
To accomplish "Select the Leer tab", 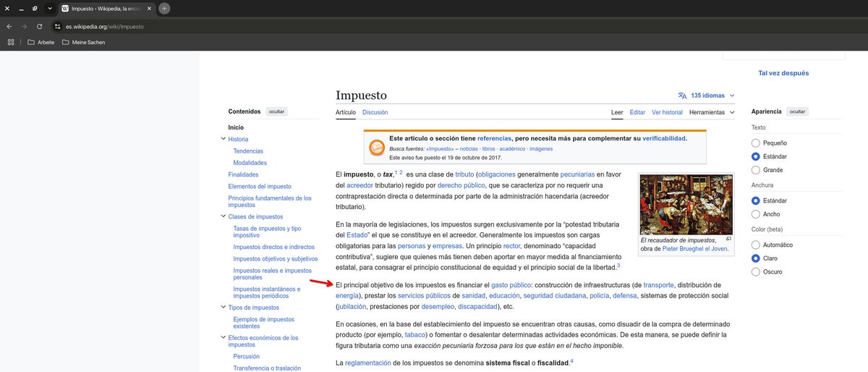I will click(x=617, y=112).
